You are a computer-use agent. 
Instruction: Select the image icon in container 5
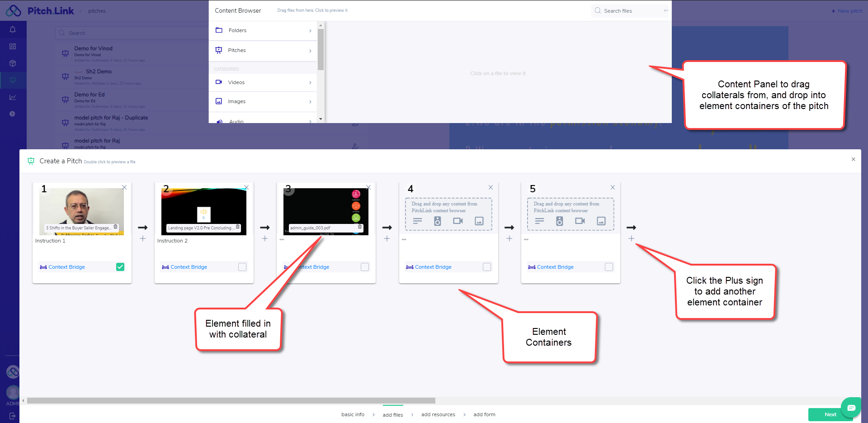[601, 221]
